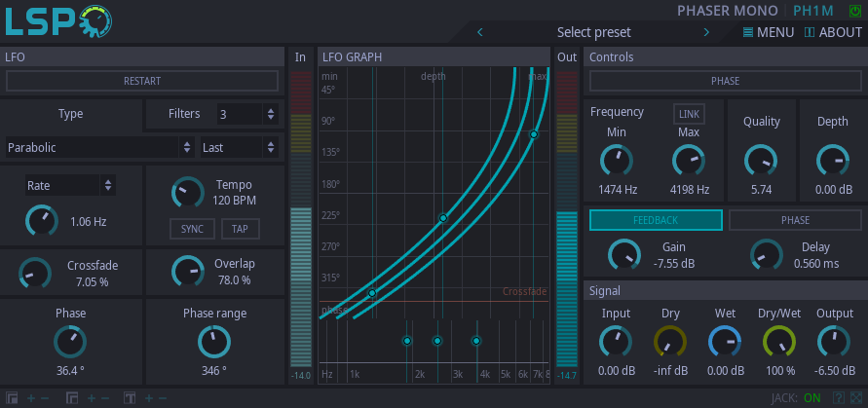Click the LSP logo

click(58, 21)
